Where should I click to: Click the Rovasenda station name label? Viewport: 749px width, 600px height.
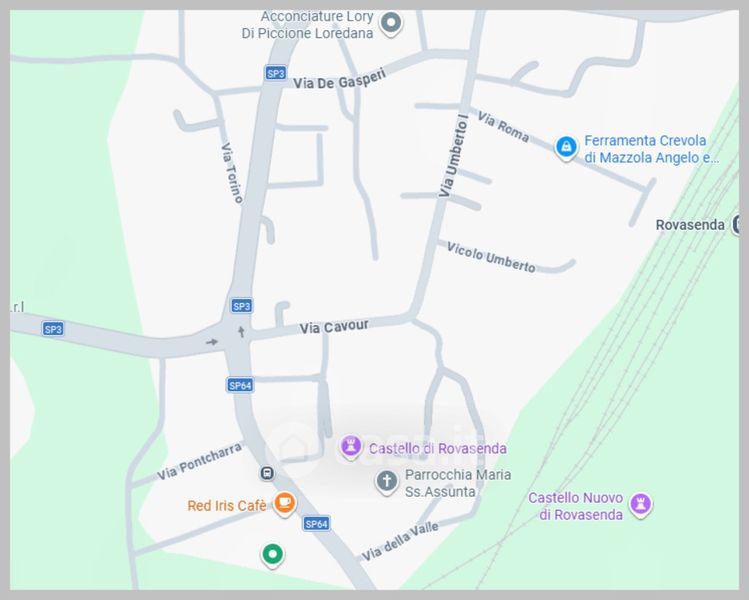point(690,225)
